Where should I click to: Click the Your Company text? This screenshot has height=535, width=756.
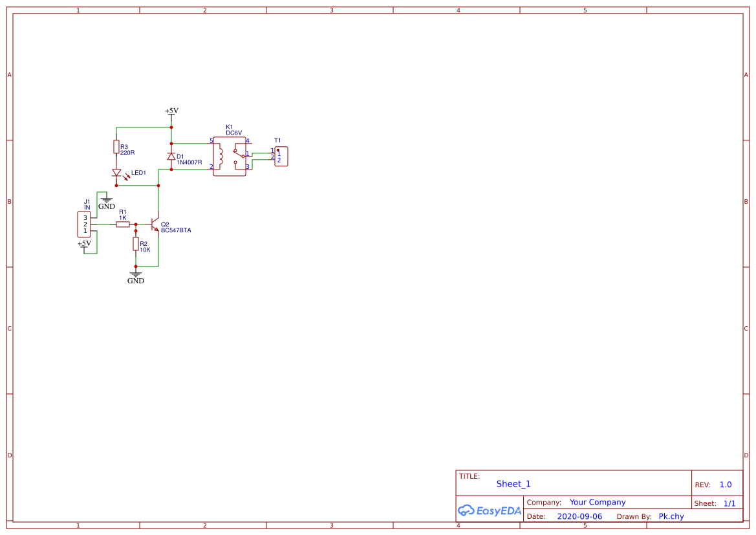tap(597, 502)
